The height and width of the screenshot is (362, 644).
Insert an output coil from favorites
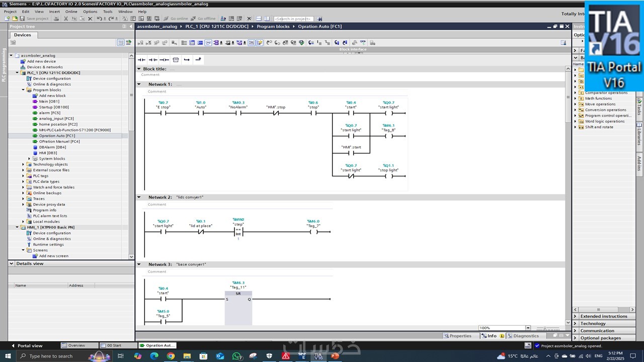(164, 60)
